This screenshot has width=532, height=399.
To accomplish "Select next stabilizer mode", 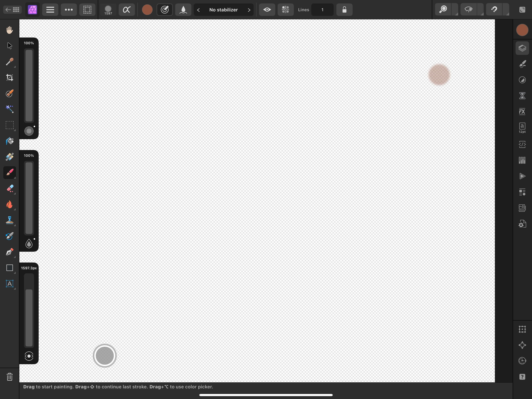I will pyautogui.click(x=249, y=10).
